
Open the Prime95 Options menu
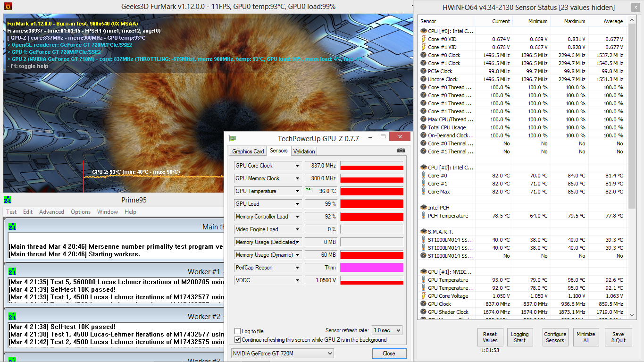click(81, 212)
